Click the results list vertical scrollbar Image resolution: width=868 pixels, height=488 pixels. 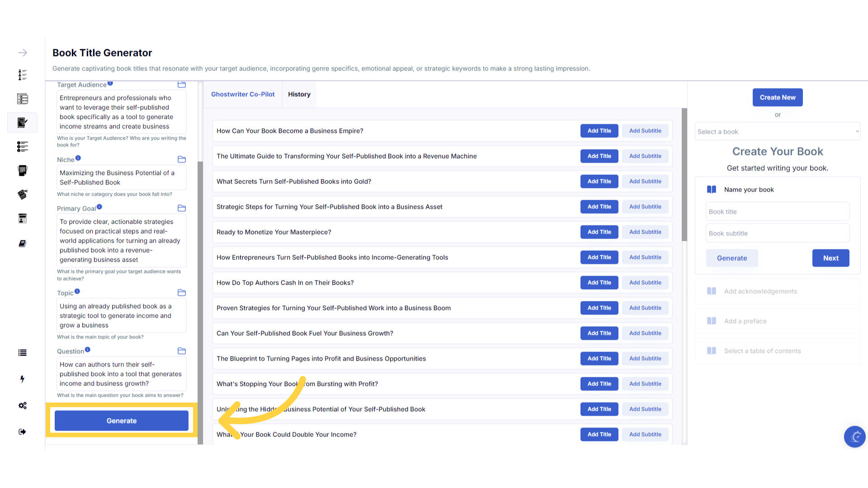pos(684,174)
